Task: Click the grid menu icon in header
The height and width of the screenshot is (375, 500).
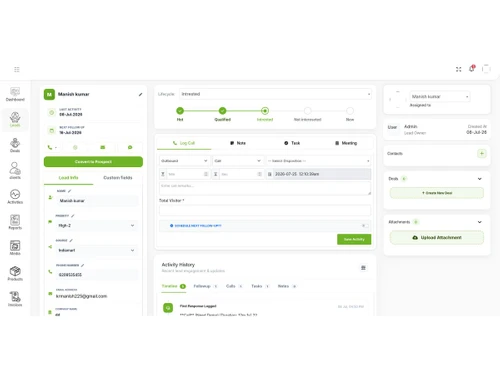Action: (x=17, y=69)
